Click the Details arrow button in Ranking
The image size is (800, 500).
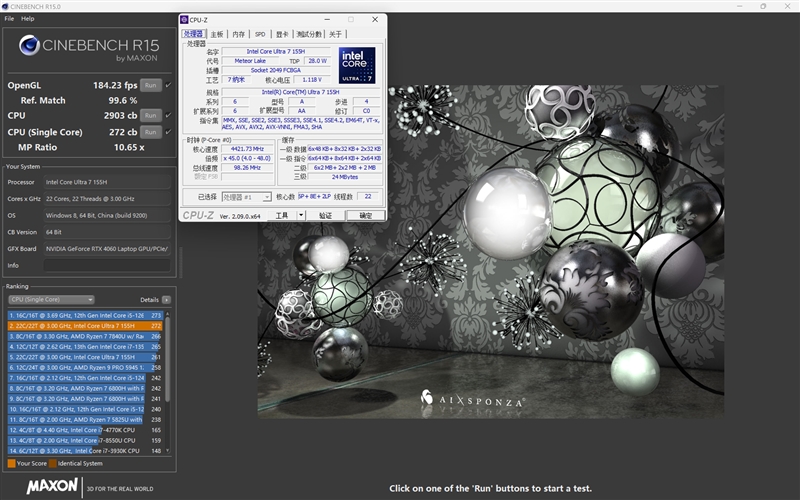click(x=166, y=299)
